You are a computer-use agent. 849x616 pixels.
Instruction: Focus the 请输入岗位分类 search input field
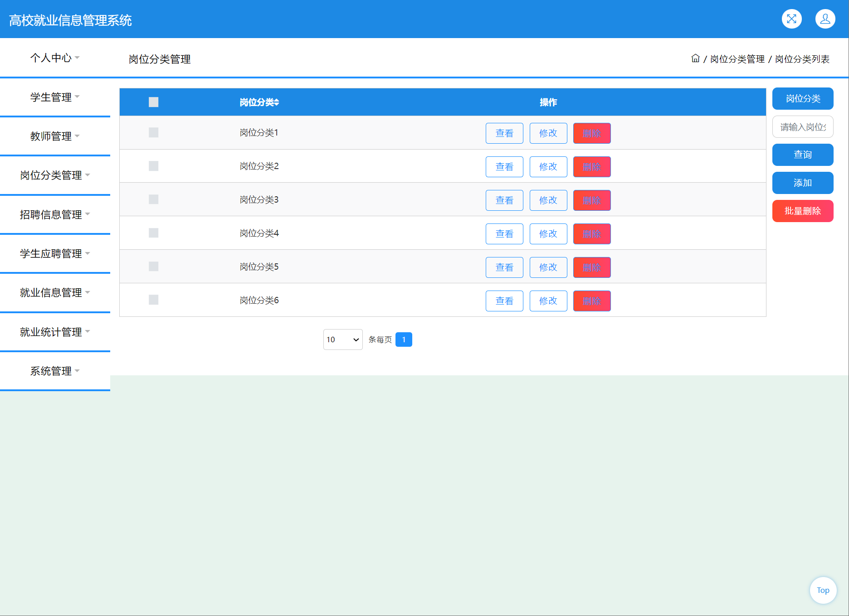pos(803,127)
